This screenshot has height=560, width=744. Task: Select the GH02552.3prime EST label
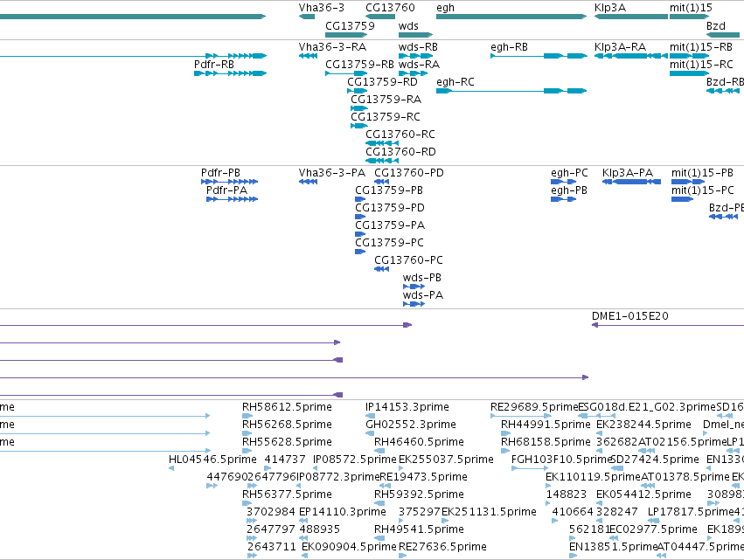click(410, 425)
